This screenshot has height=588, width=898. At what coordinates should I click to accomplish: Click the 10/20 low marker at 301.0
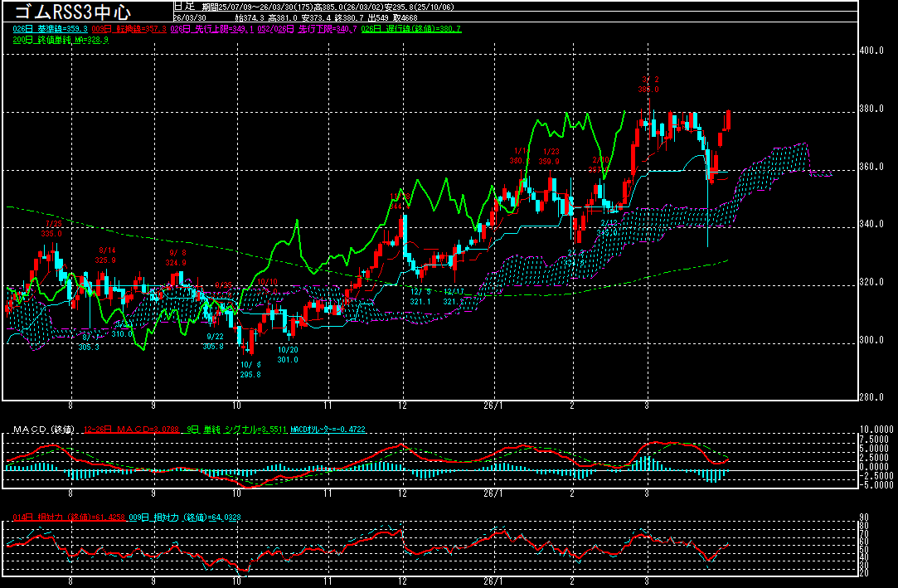287,354
